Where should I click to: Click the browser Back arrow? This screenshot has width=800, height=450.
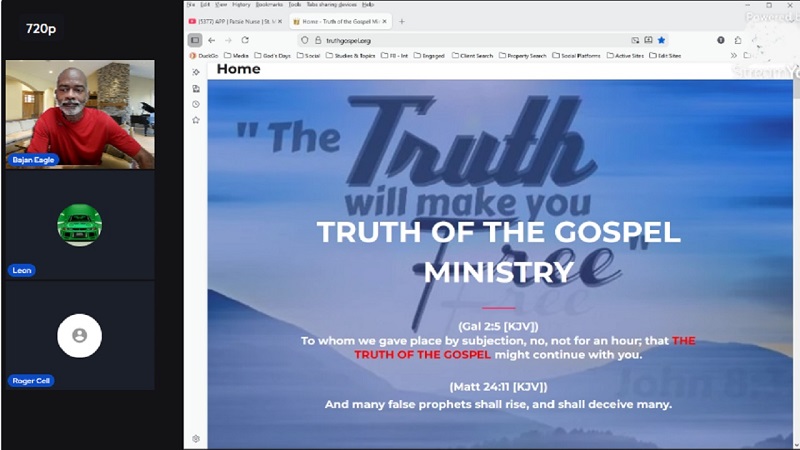tap(211, 40)
